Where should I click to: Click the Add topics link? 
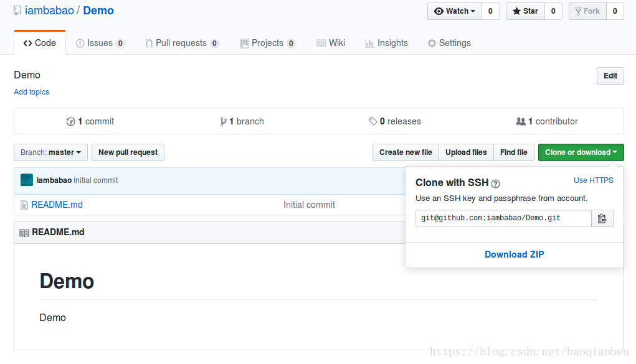[x=32, y=92]
